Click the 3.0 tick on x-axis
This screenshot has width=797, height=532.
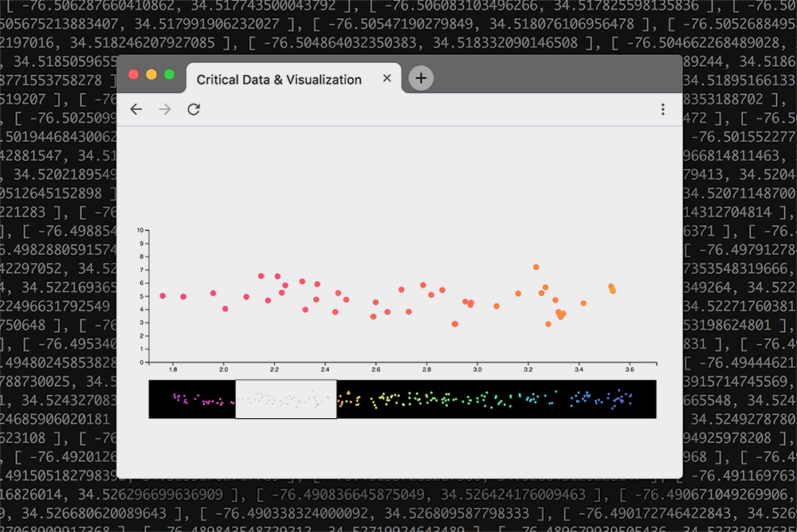point(477,370)
